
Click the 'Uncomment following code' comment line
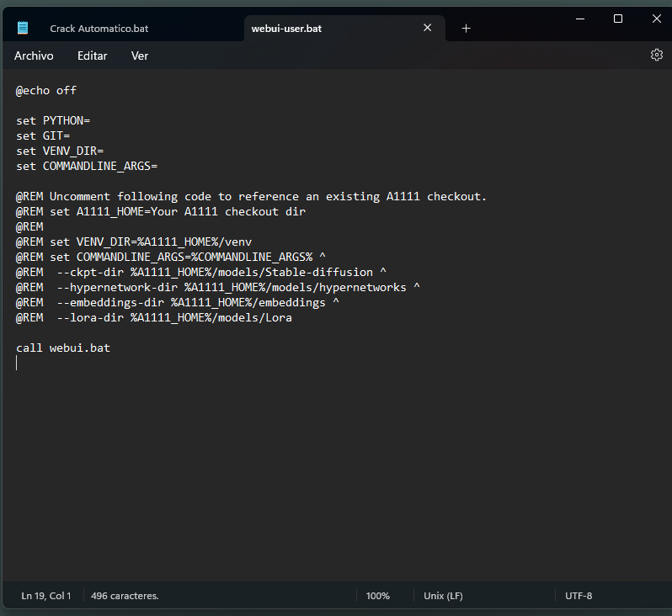(x=251, y=196)
